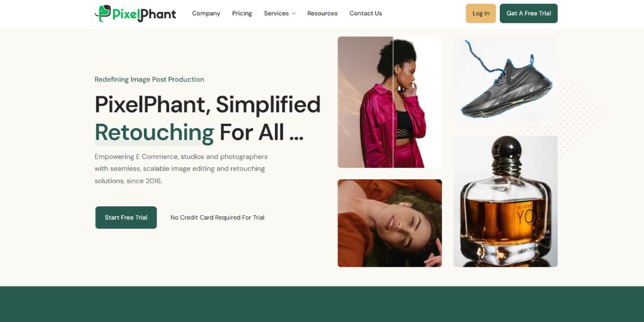Click the chevron next to Services
Image resolution: width=644 pixels, height=322 pixels.
[x=294, y=14]
